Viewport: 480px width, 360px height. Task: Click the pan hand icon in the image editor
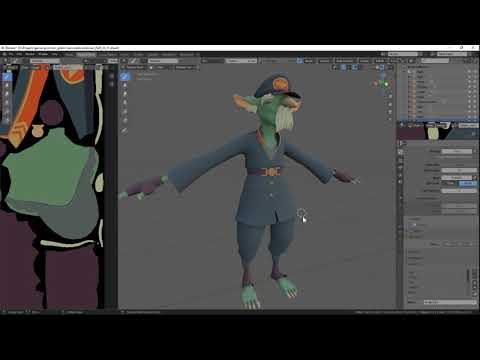click(x=111, y=84)
